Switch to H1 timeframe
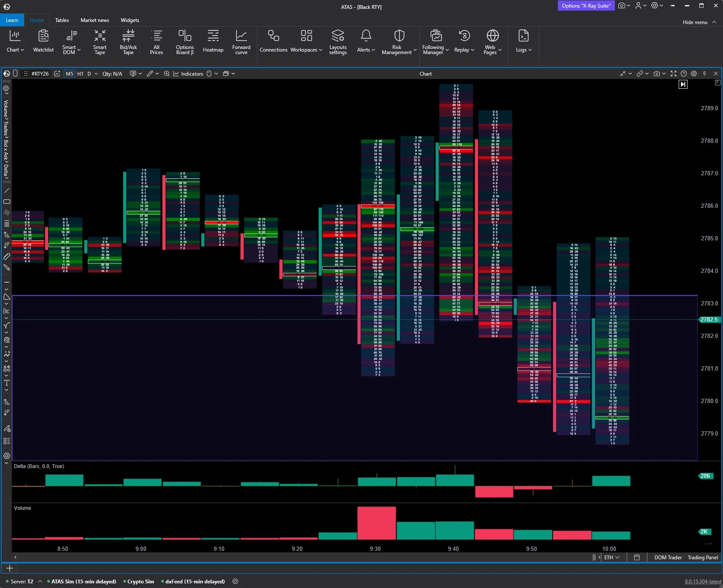This screenshot has height=588, width=723. coord(80,73)
